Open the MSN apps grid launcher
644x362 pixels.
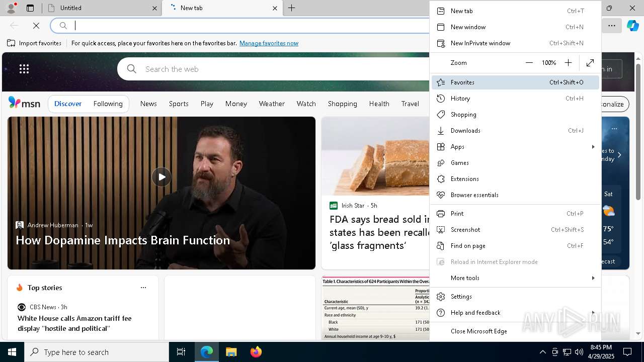[24, 69]
